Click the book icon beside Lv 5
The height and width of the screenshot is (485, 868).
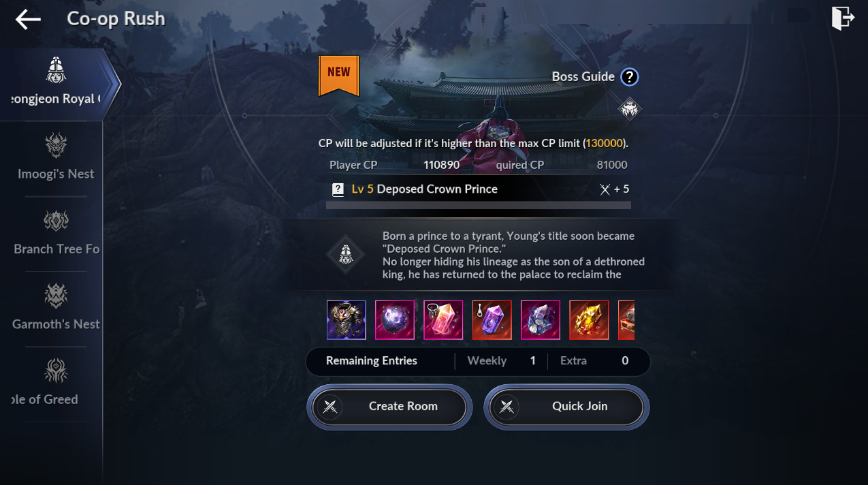tap(338, 189)
